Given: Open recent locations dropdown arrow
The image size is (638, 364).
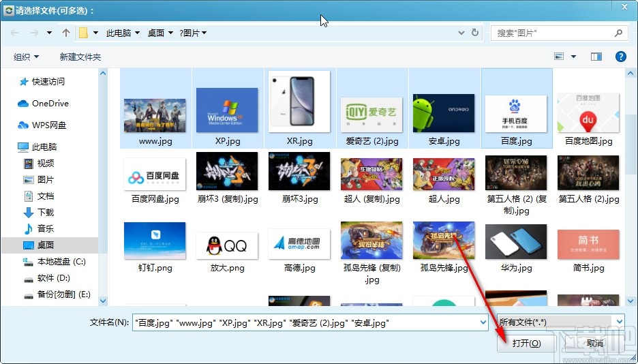Looking at the screenshot, I should [49, 33].
